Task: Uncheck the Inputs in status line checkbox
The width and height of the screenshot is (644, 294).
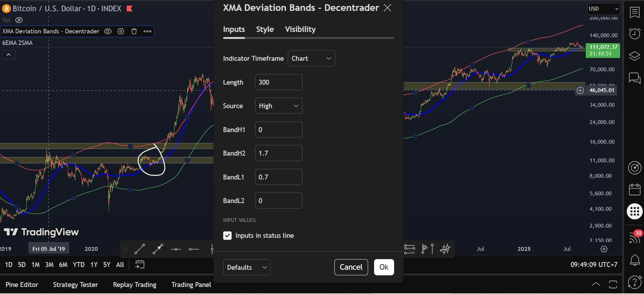Action: coord(227,236)
